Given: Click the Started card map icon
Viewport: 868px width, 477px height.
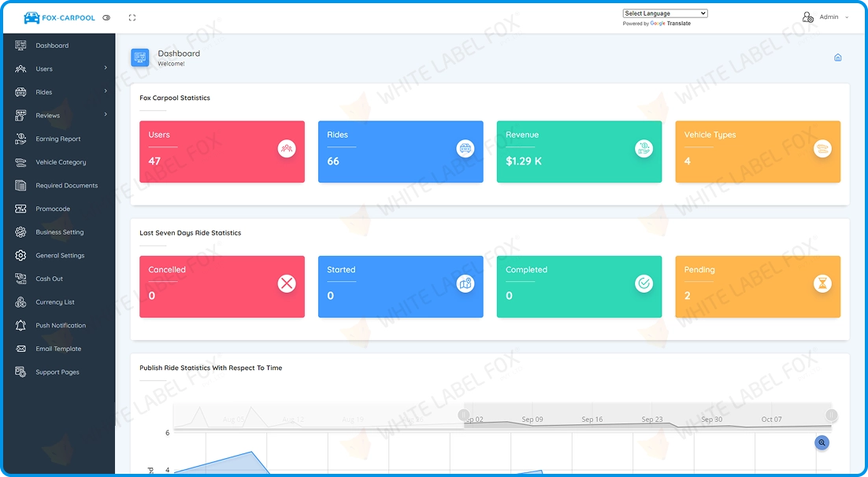Looking at the screenshot, I should coord(465,284).
